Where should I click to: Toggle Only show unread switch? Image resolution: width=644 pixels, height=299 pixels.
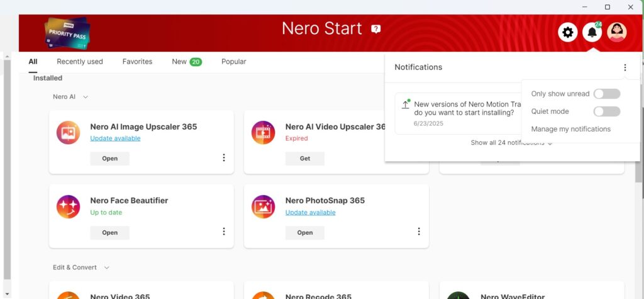click(x=607, y=94)
